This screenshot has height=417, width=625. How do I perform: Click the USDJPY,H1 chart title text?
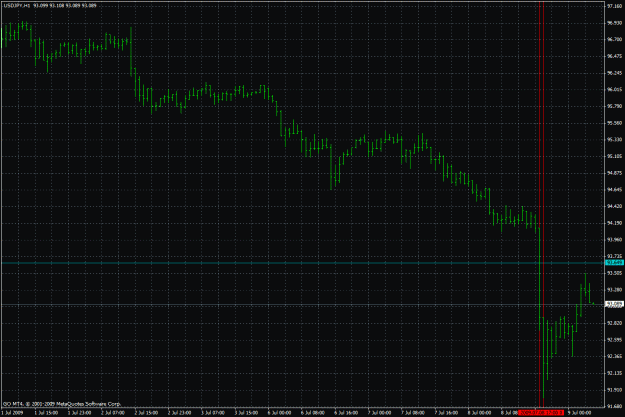pyautogui.click(x=17, y=6)
